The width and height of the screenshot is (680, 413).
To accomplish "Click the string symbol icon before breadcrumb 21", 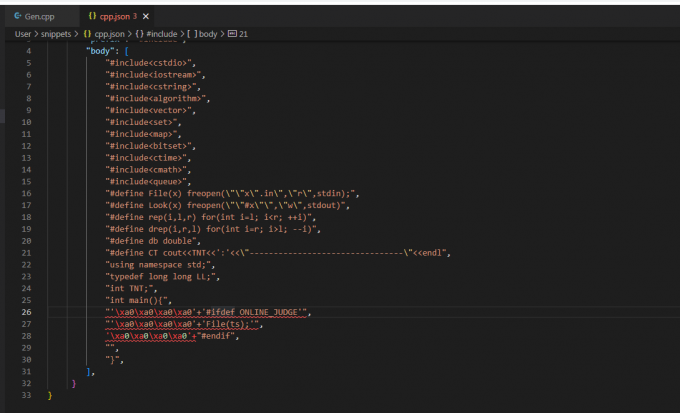I will 232,34.
